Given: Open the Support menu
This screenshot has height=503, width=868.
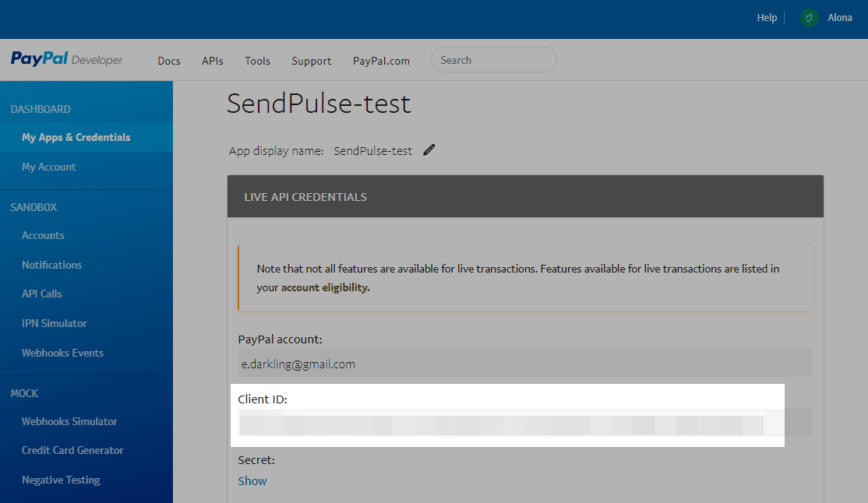Looking at the screenshot, I should point(312,61).
